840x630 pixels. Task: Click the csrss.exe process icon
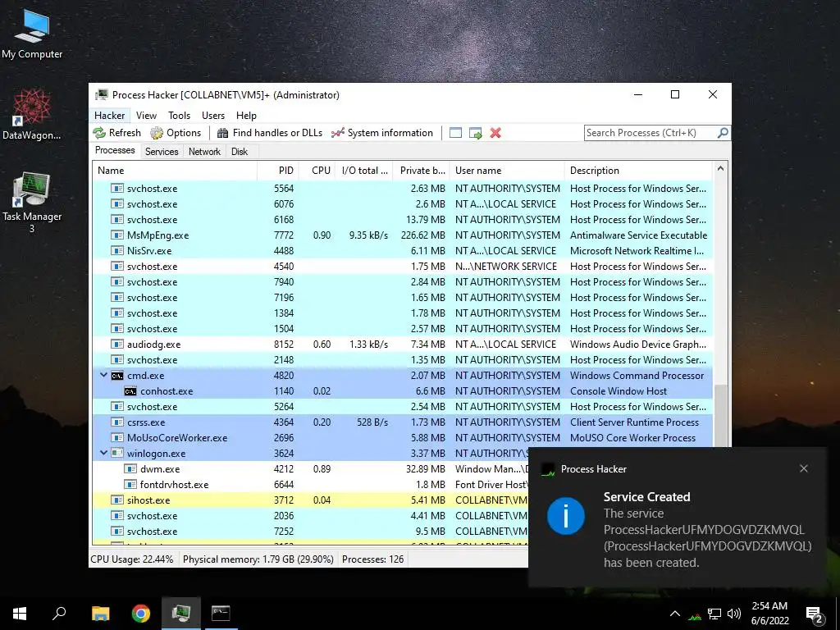[x=117, y=422]
